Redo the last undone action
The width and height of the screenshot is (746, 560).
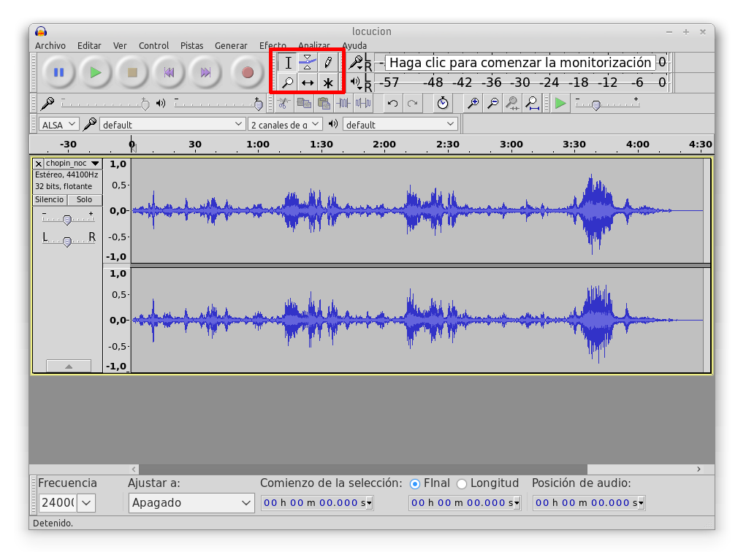(413, 103)
